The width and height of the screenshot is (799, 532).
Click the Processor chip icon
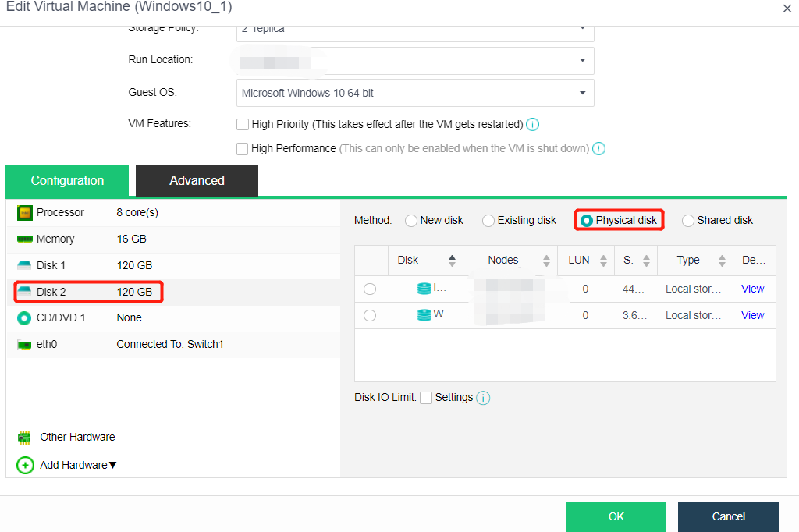(25, 212)
